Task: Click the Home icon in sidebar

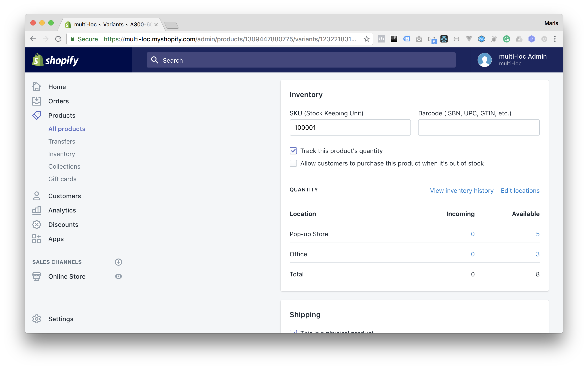Action: (x=37, y=87)
